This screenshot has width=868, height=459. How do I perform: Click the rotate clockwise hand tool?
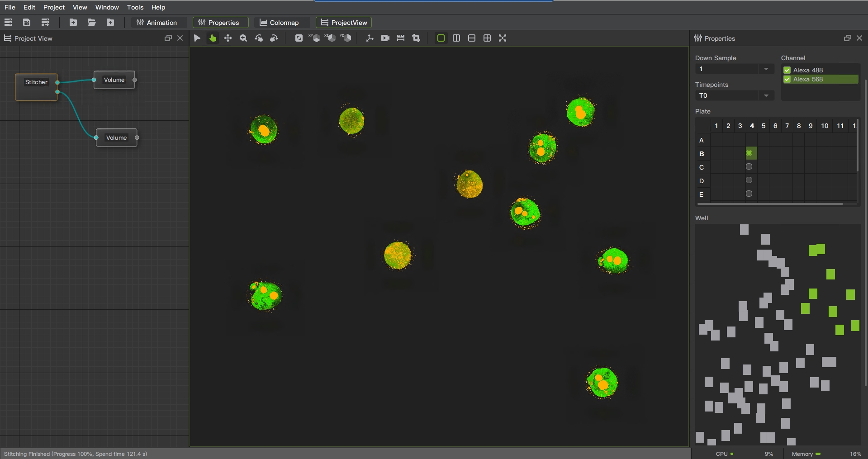274,38
